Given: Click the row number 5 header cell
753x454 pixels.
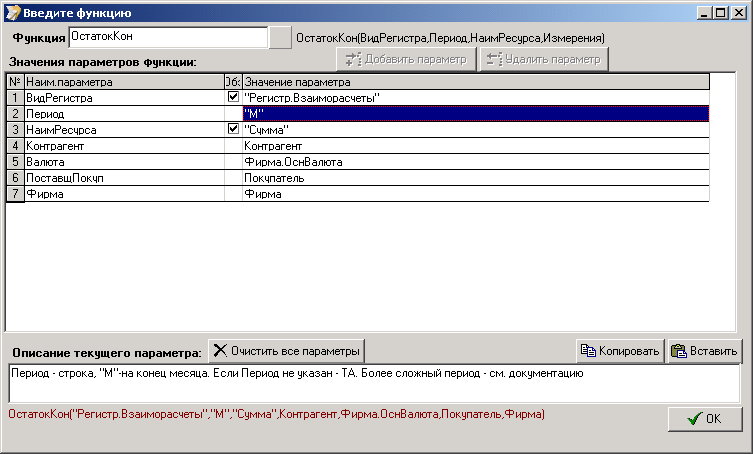Looking at the screenshot, I should pyautogui.click(x=15, y=162).
